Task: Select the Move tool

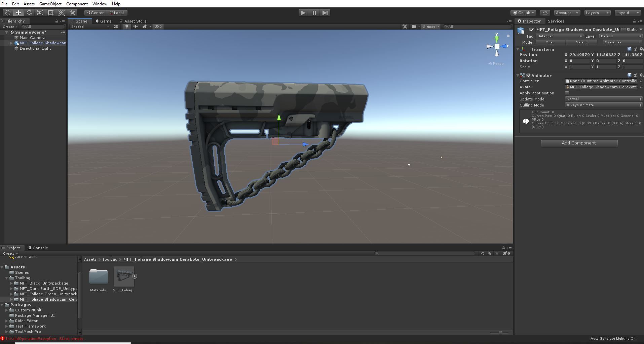Action: 18,13
